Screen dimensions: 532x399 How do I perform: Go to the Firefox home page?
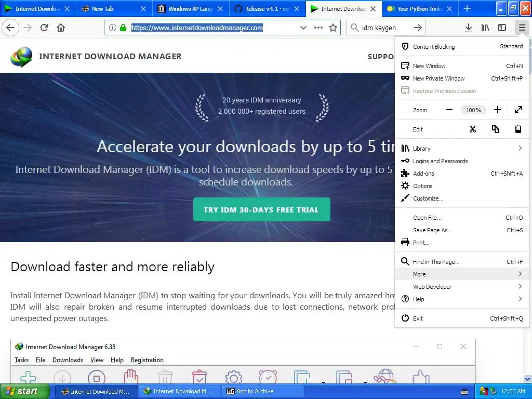click(x=61, y=28)
